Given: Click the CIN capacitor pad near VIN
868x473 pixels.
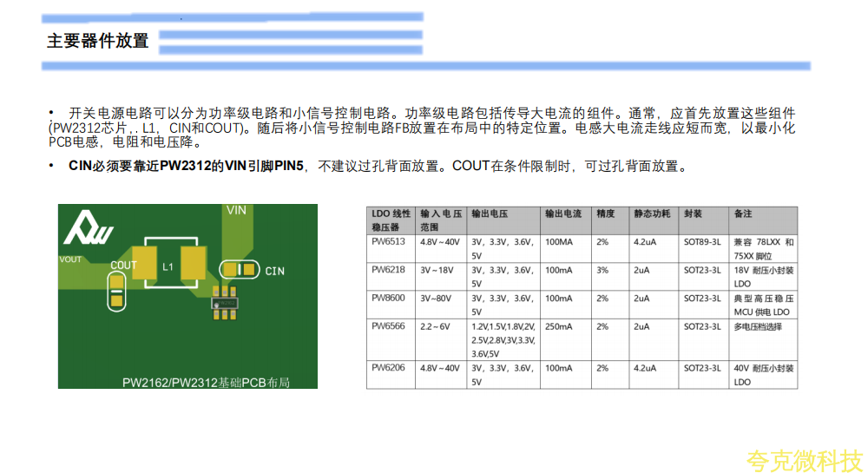Looking at the screenshot, I should pyautogui.click(x=240, y=270).
